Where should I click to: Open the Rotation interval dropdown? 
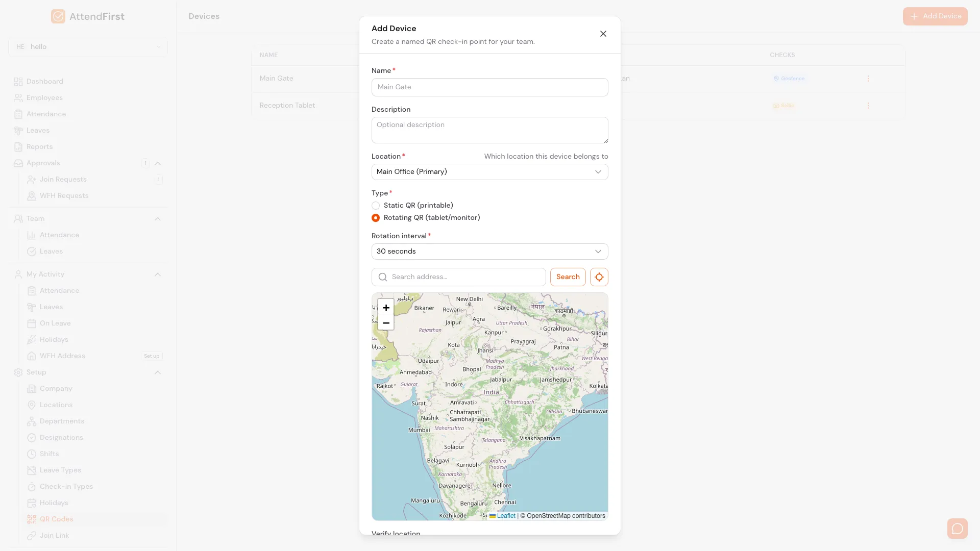pyautogui.click(x=489, y=252)
